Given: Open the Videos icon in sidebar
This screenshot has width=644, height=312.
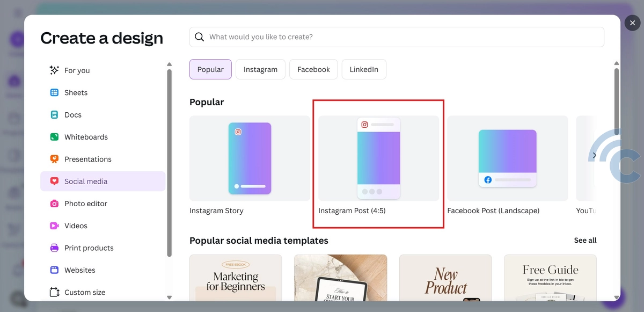Looking at the screenshot, I should pos(54,226).
